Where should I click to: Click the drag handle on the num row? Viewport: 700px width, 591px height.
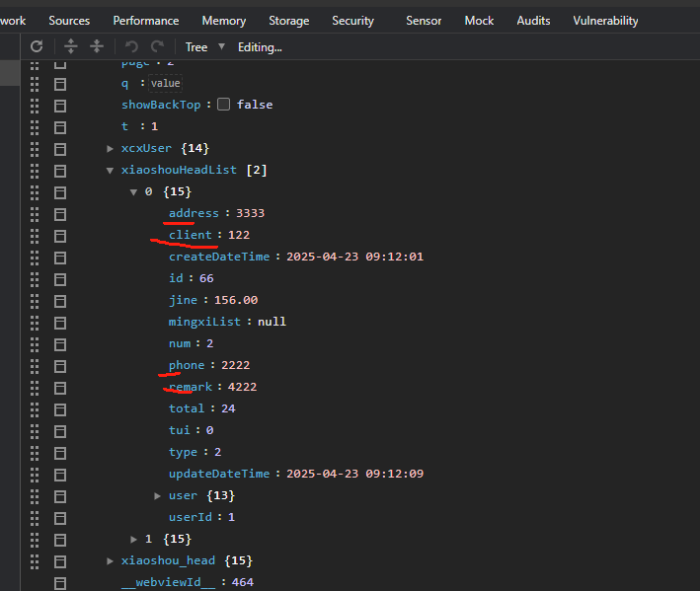[35, 344]
